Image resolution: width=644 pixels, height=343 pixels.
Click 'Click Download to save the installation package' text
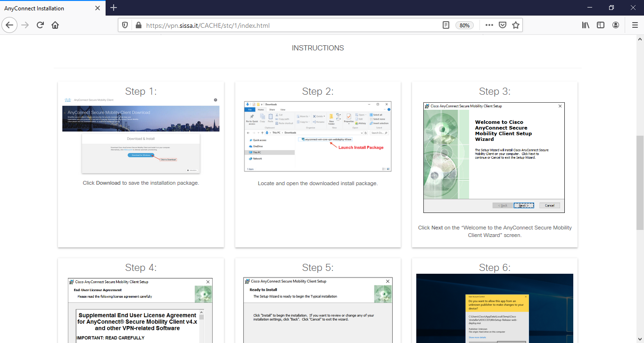coord(141,183)
